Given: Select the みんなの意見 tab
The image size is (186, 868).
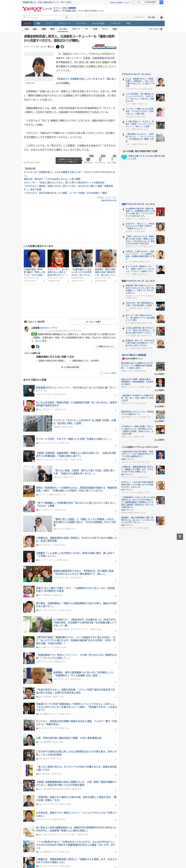Looking at the screenshot, I should pos(98,23).
